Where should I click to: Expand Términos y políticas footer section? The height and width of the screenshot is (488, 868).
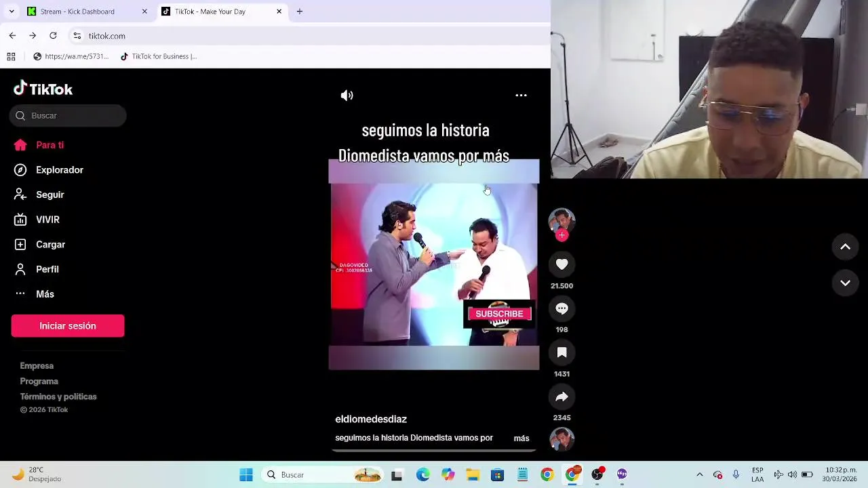(58, 396)
